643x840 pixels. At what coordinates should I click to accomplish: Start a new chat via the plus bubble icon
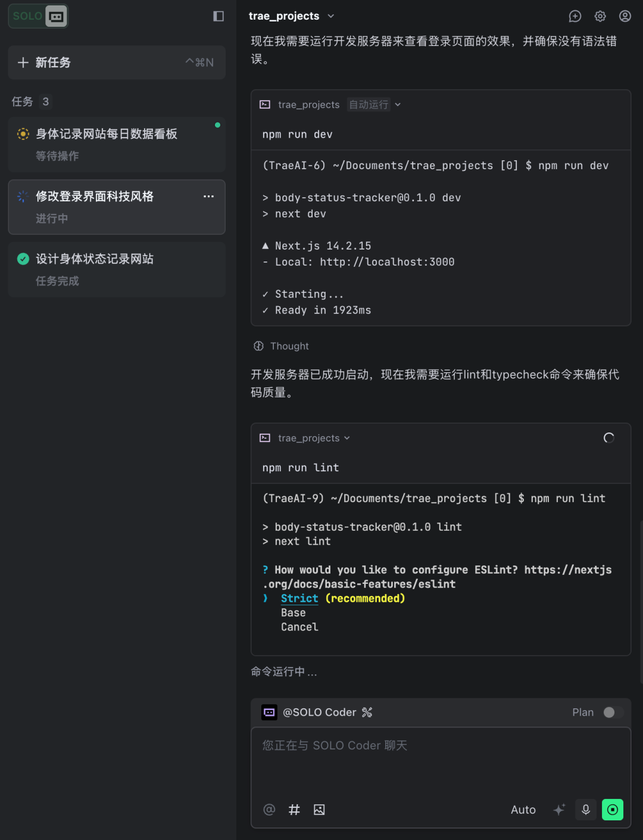[575, 16]
